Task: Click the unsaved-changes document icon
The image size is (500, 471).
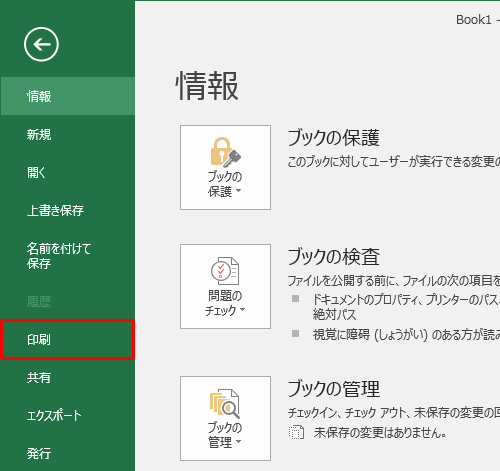Action: tap(296, 432)
